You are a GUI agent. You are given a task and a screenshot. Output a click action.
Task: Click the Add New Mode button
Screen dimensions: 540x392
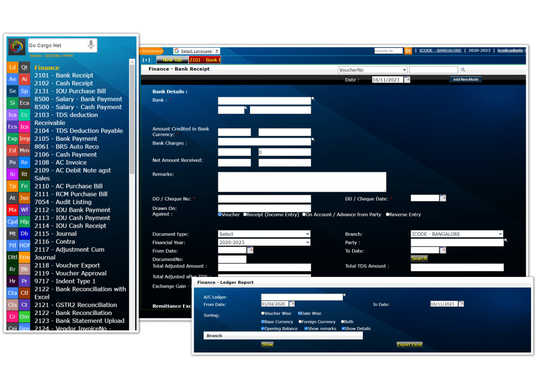tap(465, 79)
